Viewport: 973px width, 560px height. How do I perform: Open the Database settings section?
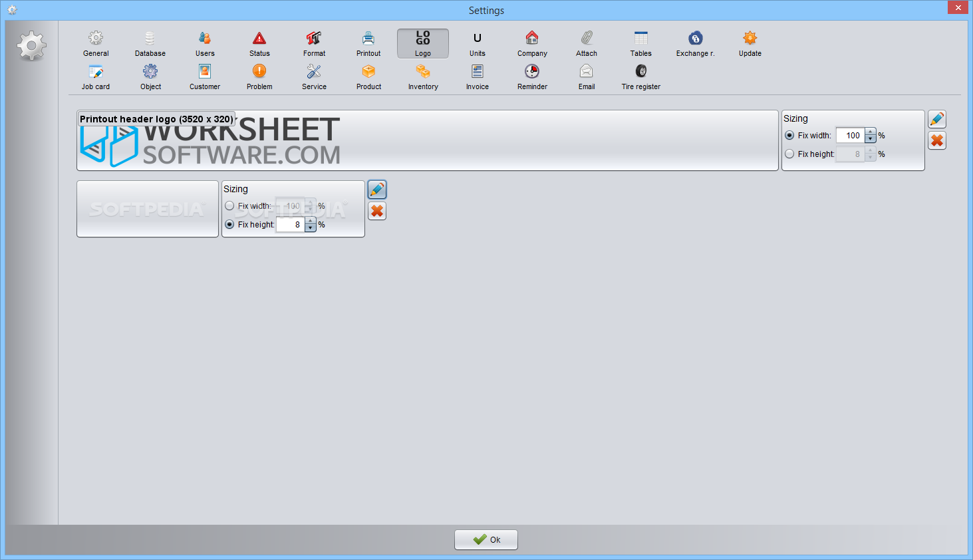(x=150, y=44)
